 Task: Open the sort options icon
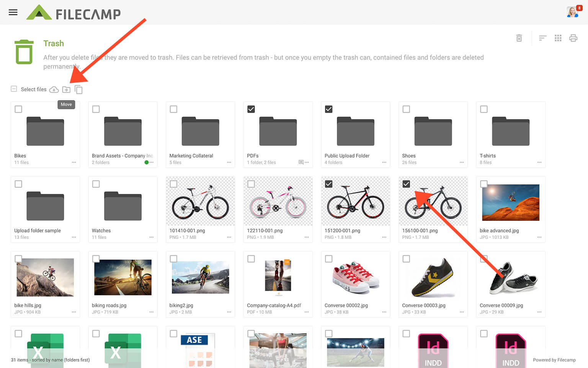pos(542,38)
